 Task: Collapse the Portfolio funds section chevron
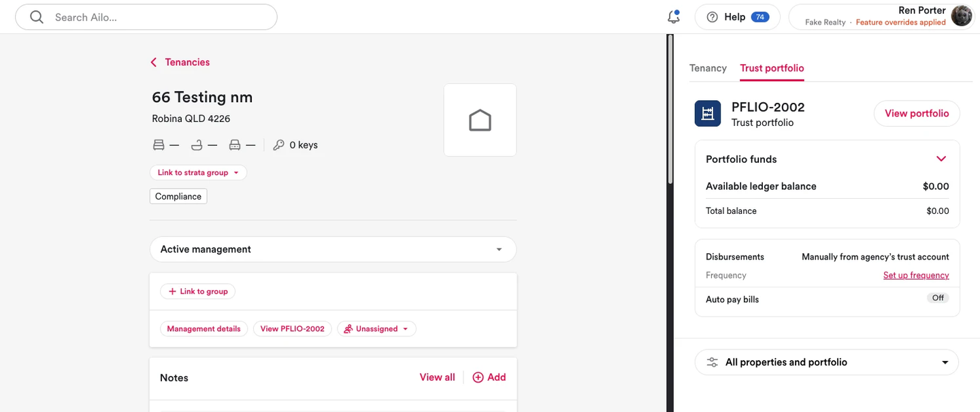[941, 159]
